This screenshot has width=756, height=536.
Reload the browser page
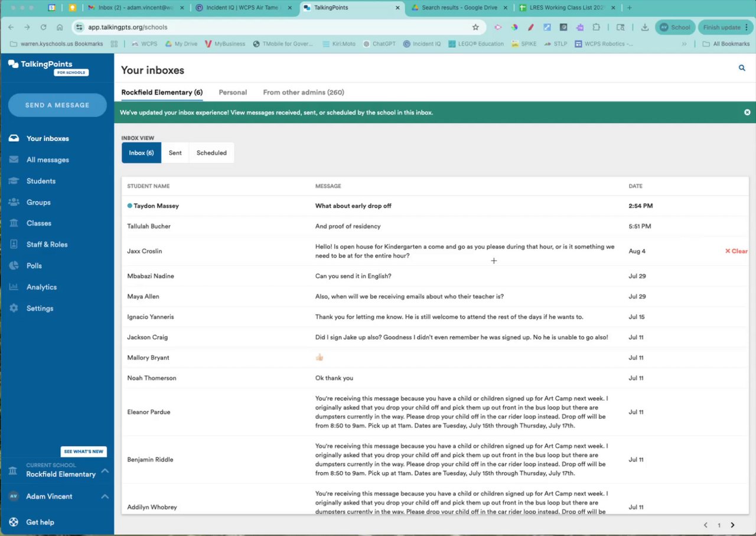tap(43, 27)
